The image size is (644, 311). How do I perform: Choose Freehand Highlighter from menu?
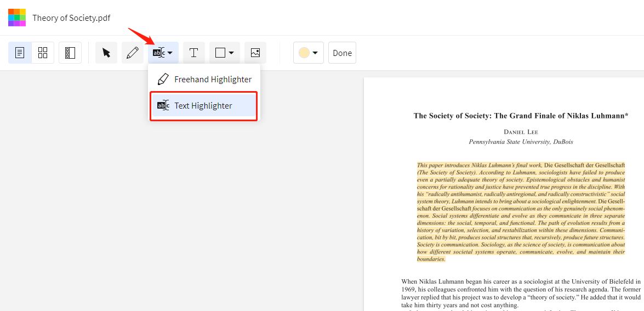204,80
